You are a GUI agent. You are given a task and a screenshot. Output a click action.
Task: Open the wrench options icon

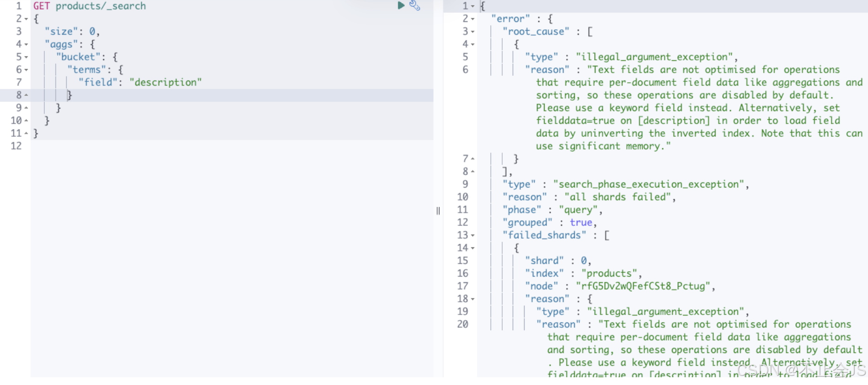[x=415, y=5]
